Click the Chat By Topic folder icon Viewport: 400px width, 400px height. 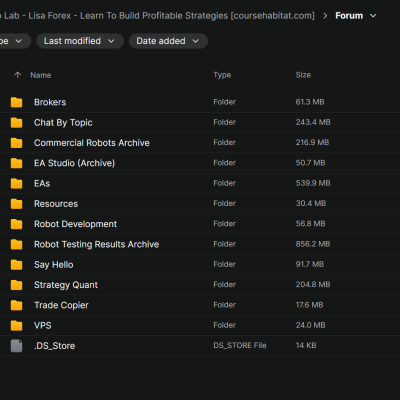click(x=16, y=123)
